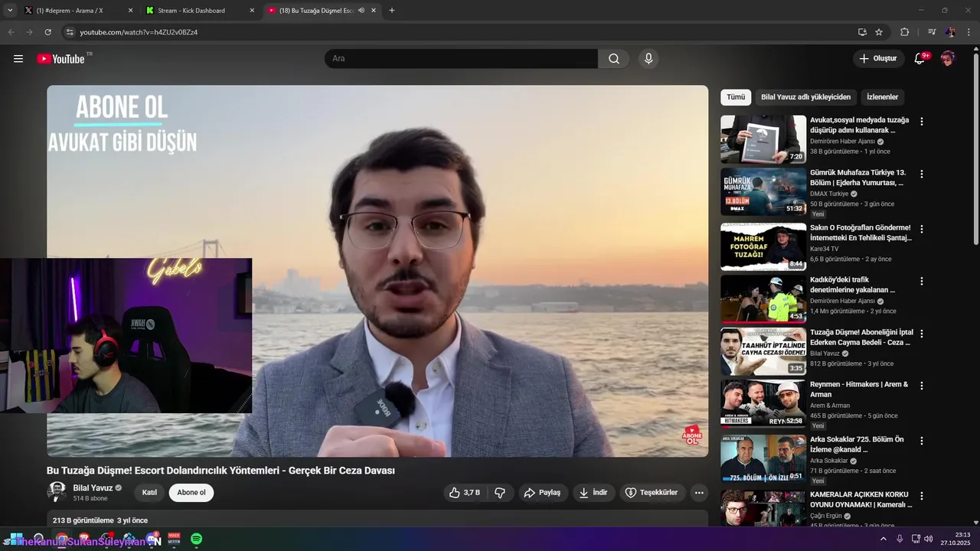The width and height of the screenshot is (980, 551).
Task: Open Gümrük Muhafaza Türkiye 13. Bölüm video
Action: click(x=857, y=178)
